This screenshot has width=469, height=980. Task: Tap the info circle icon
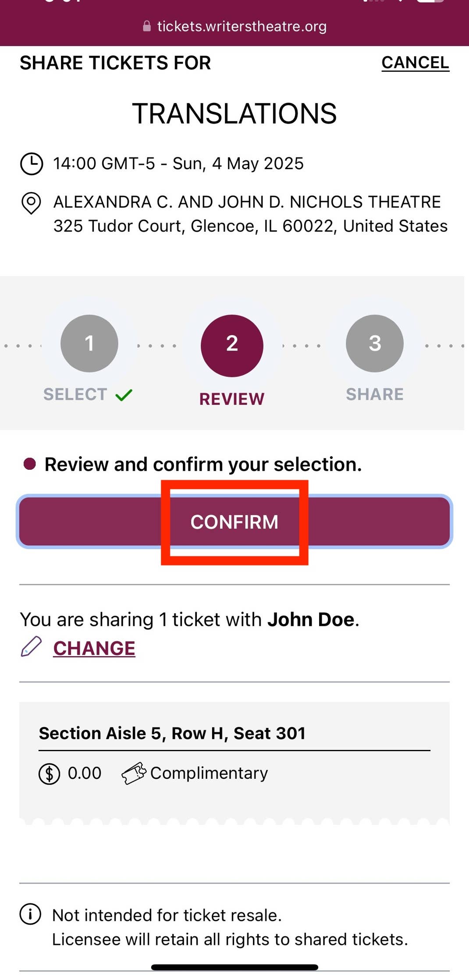30,914
